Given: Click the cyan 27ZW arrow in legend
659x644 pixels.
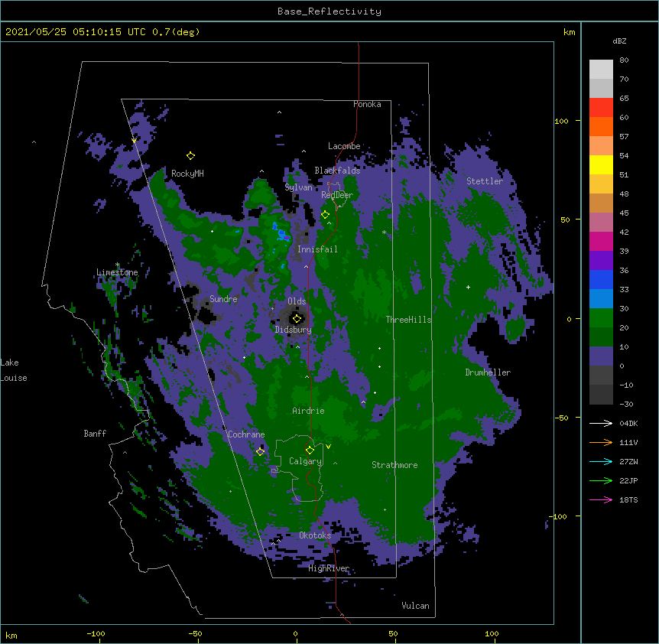Looking at the screenshot, I should click(x=601, y=461).
